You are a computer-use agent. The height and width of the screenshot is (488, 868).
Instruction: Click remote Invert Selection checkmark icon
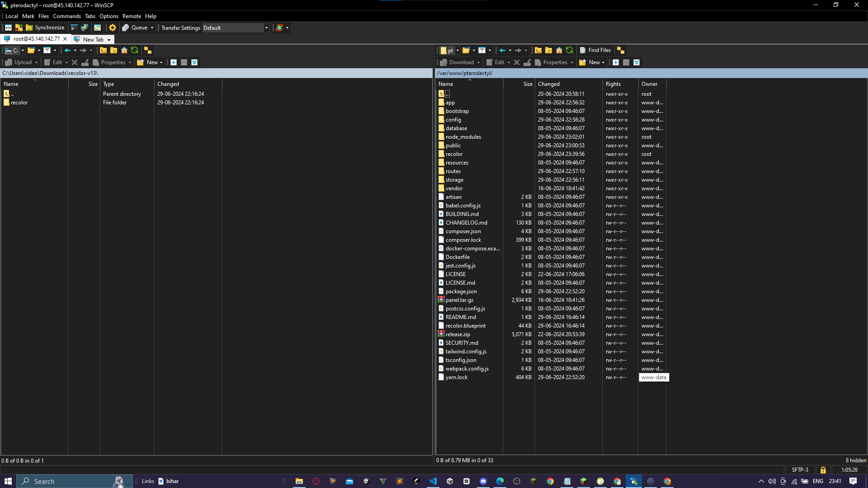click(637, 62)
